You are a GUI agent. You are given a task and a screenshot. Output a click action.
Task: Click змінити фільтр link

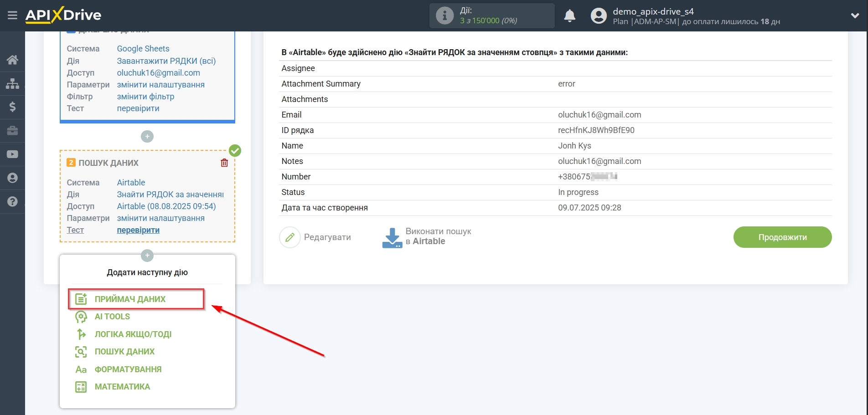pos(145,97)
